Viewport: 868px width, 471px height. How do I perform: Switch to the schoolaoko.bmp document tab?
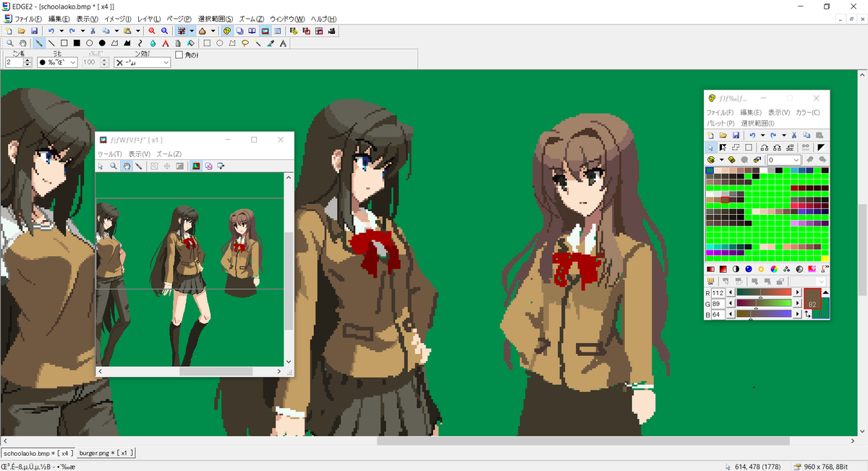pos(38,453)
